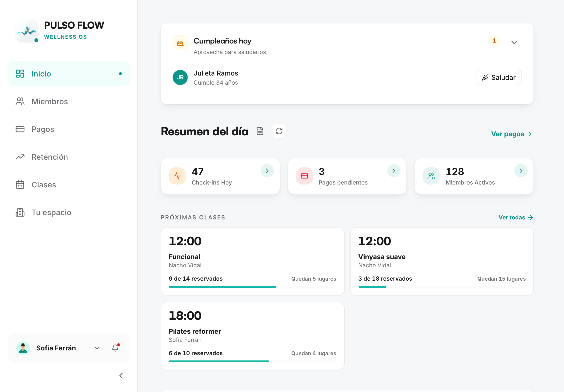Screen dimensions: 564x392
Task: Follow the Ver todas classes link
Action: [x=516, y=217]
